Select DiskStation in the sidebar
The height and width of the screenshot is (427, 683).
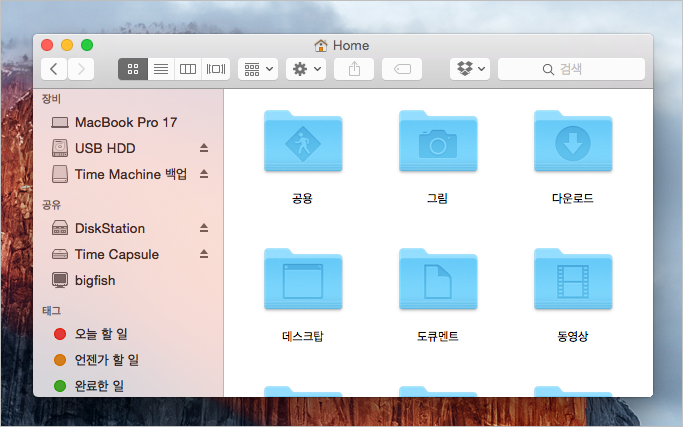(x=128, y=228)
